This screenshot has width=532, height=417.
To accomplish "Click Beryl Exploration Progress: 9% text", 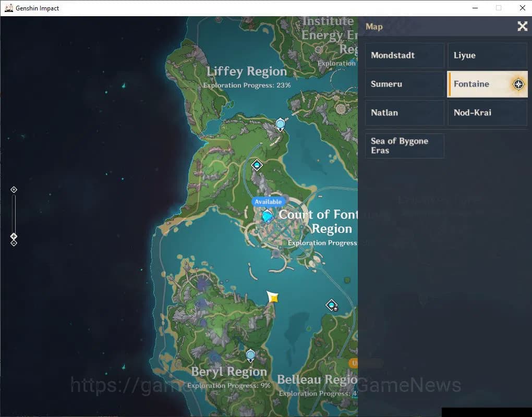I will coord(228,386).
